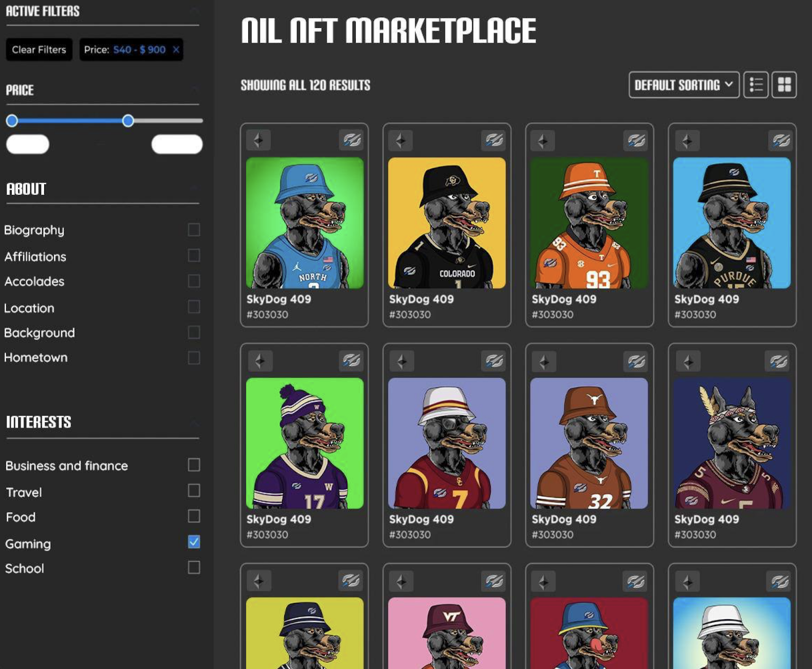Viewport: 812px width, 669px height.
Task: Click the grey unfilled part of the price track
Action: coord(168,121)
